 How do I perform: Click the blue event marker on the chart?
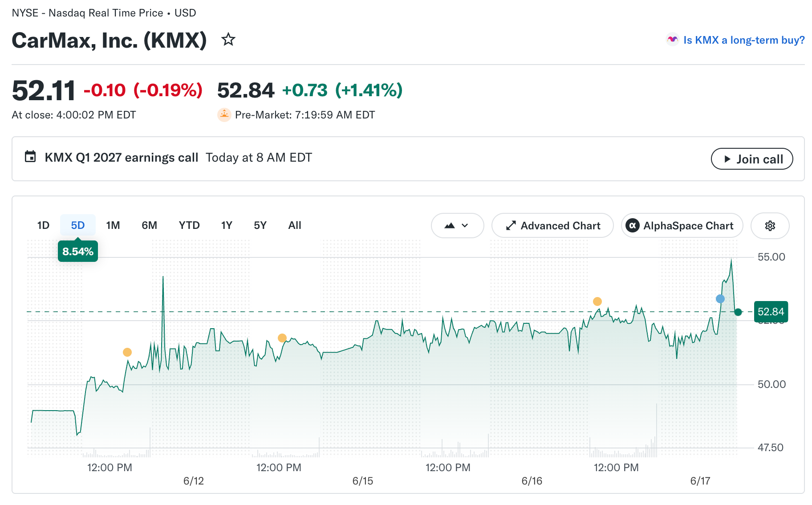720,299
